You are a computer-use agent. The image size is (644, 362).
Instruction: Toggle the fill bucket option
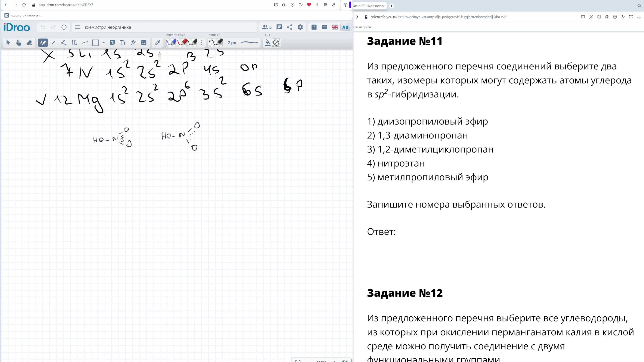click(x=267, y=42)
